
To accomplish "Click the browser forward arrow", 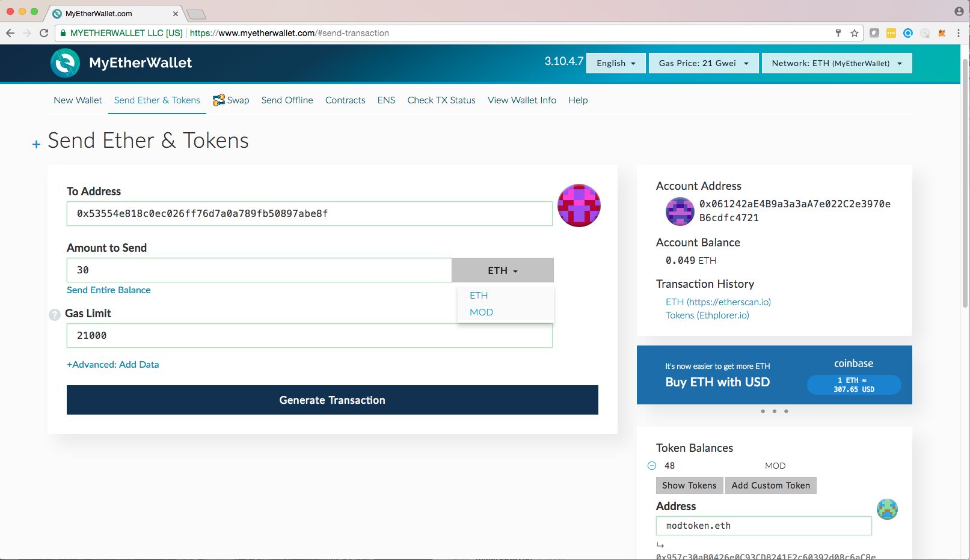I will pos(27,33).
